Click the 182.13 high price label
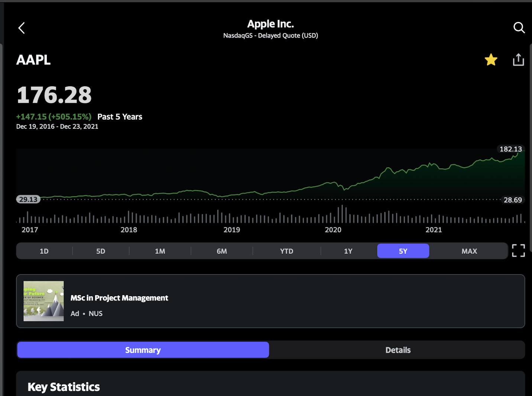 coord(510,149)
